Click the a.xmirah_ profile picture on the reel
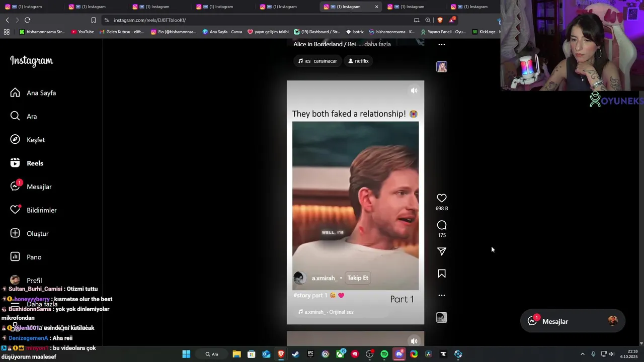 point(300,278)
